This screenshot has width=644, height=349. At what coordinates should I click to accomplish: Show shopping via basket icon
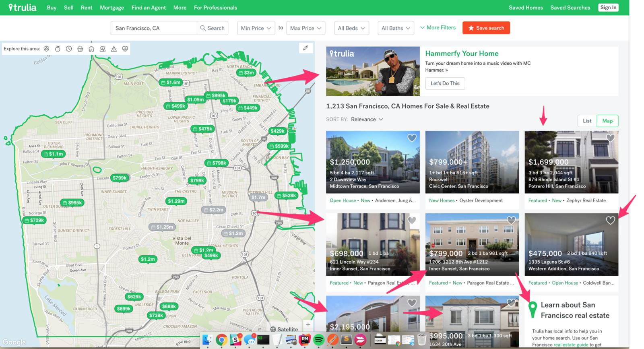[x=80, y=49]
